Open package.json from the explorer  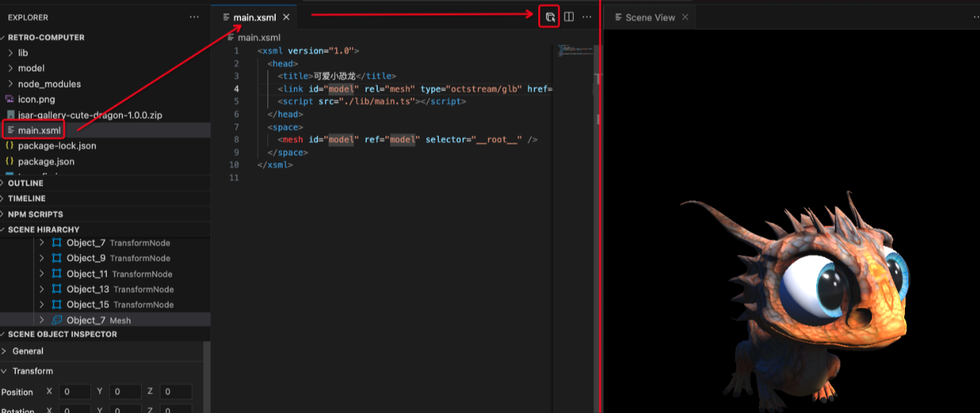46,161
